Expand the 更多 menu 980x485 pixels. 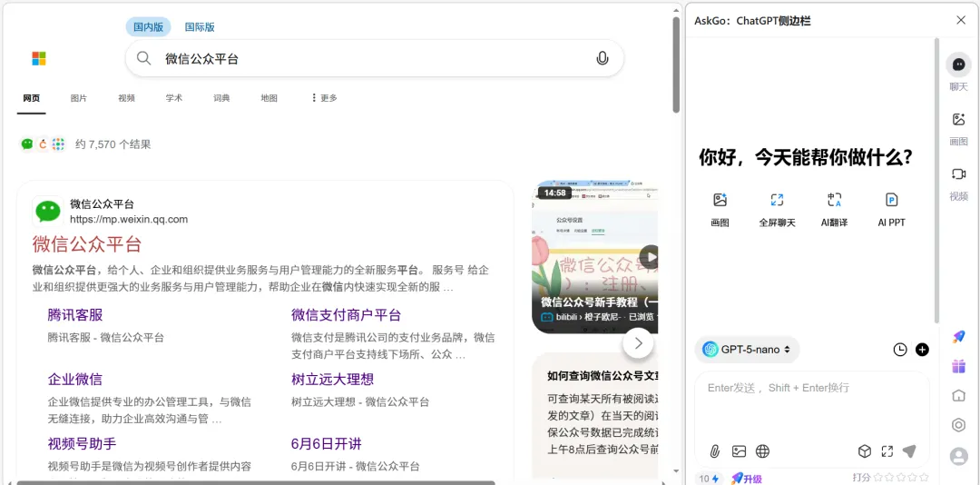click(x=324, y=98)
